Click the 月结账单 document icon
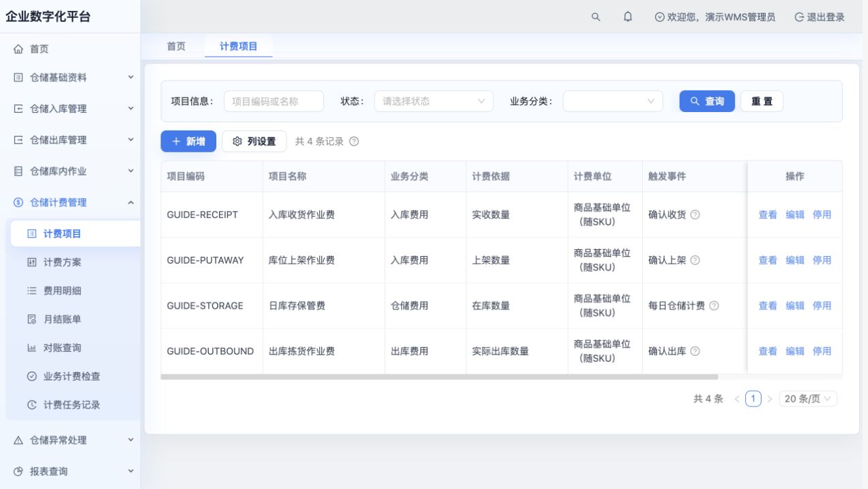 (31, 319)
